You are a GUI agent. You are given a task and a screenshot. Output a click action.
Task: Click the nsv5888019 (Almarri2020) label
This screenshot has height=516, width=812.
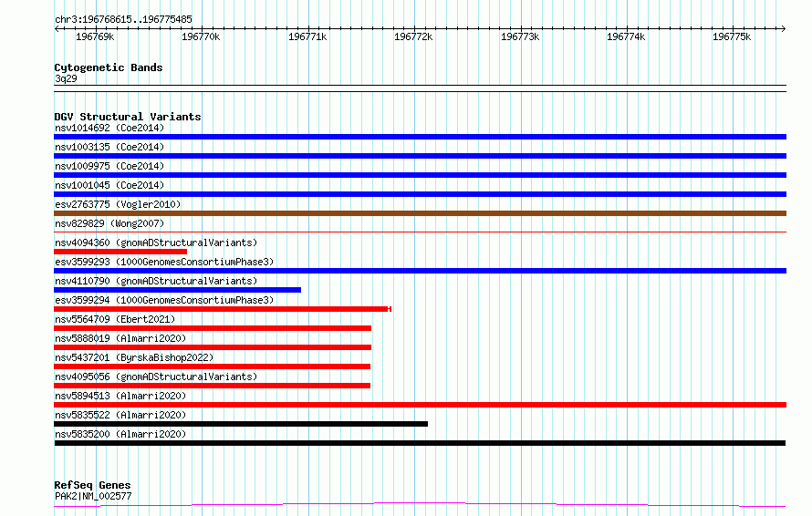120,338
